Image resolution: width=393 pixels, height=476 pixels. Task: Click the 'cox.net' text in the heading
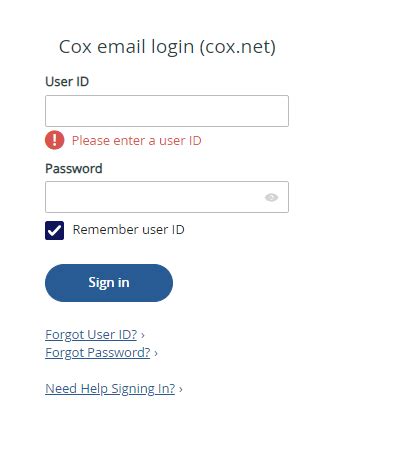tap(235, 47)
